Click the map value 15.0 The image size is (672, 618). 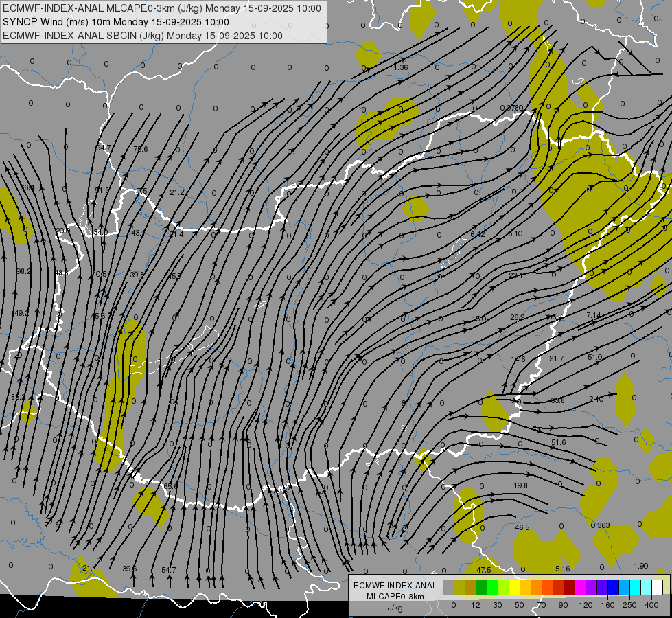478,319
